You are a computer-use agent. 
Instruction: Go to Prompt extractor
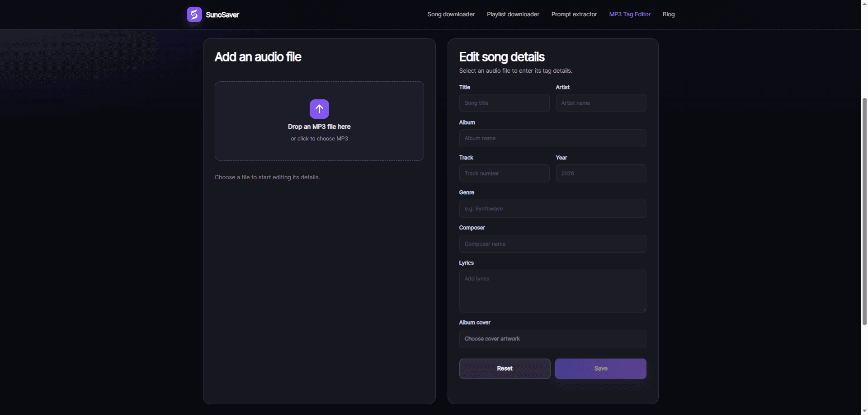pos(574,14)
